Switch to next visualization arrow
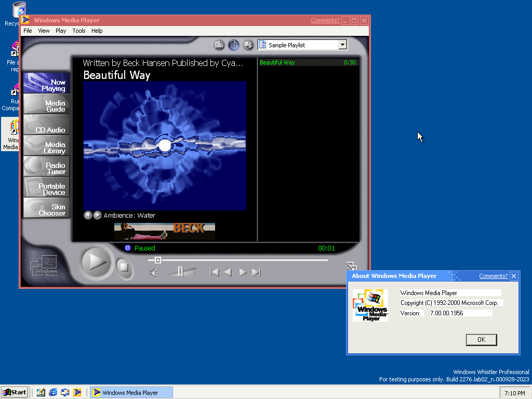 click(x=97, y=215)
